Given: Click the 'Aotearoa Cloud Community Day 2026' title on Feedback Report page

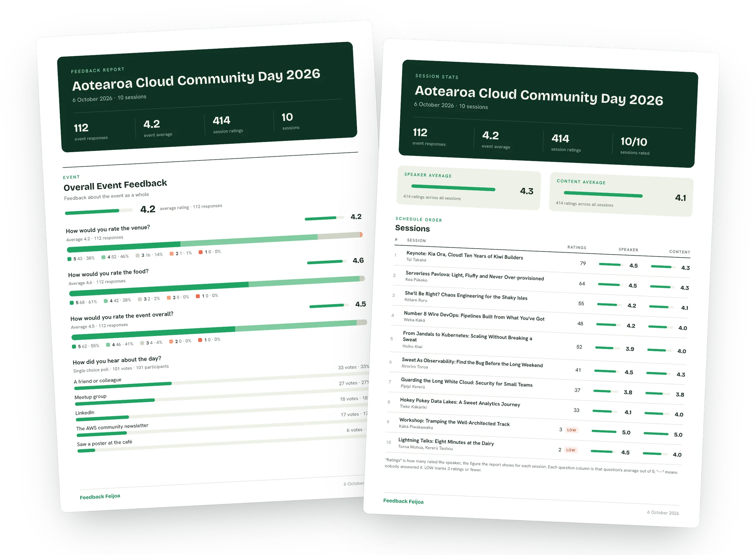Looking at the screenshot, I should click(x=196, y=79).
